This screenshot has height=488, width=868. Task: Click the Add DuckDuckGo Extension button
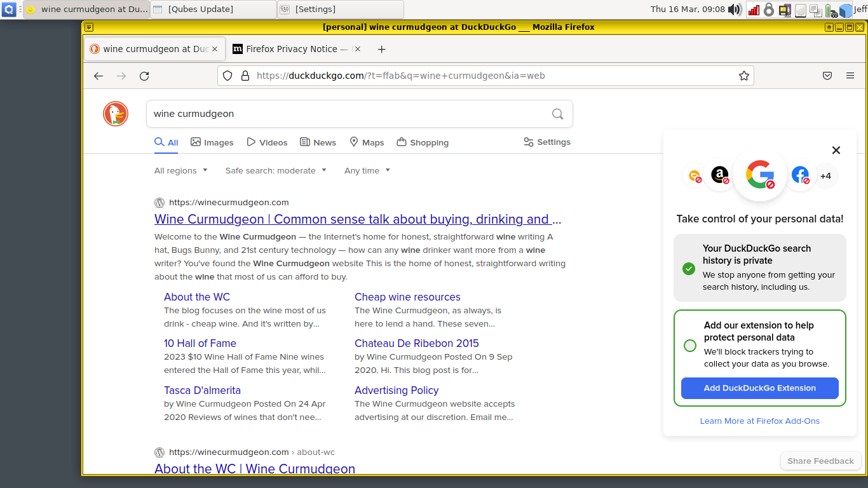tap(760, 388)
